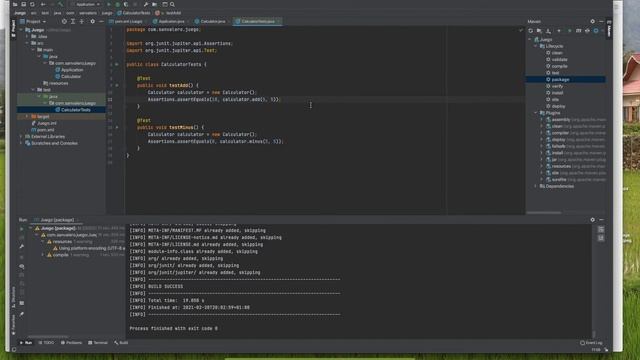Open Project panel gear options
The height and width of the screenshot is (360, 640).
click(x=93, y=21)
